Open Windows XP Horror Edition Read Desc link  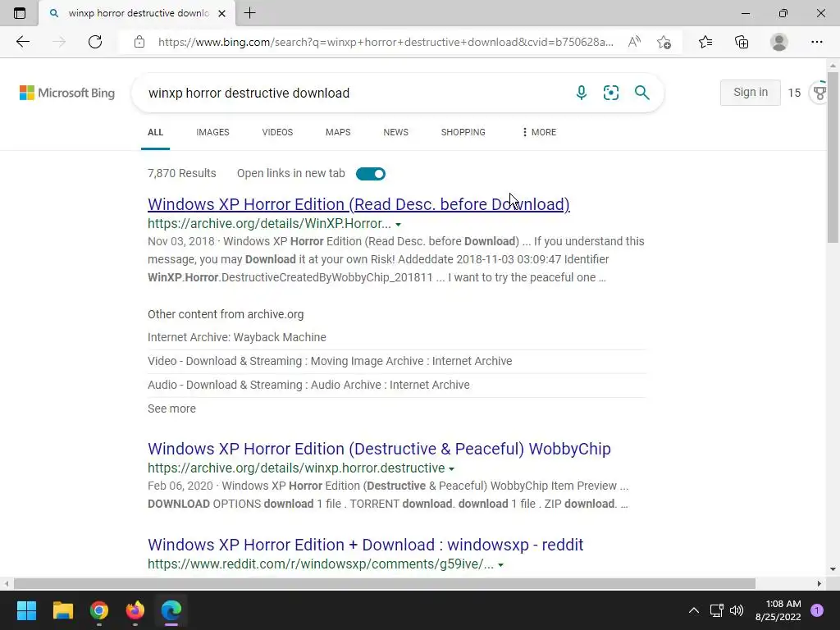pyautogui.click(x=358, y=204)
